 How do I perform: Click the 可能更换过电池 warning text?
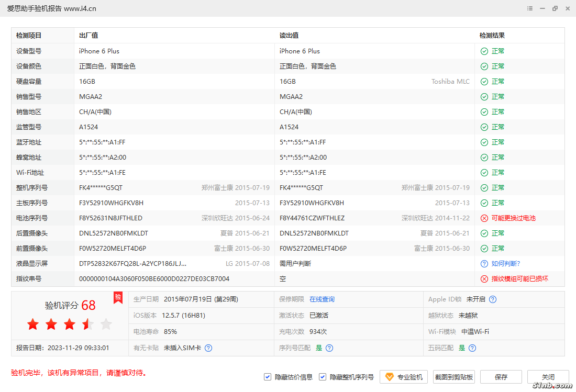pos(514,218)
